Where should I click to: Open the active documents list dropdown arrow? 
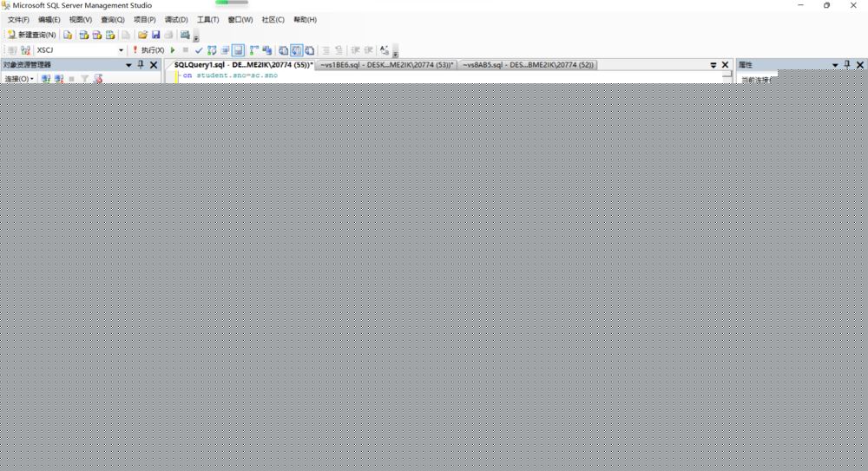(x=713, y=65)
